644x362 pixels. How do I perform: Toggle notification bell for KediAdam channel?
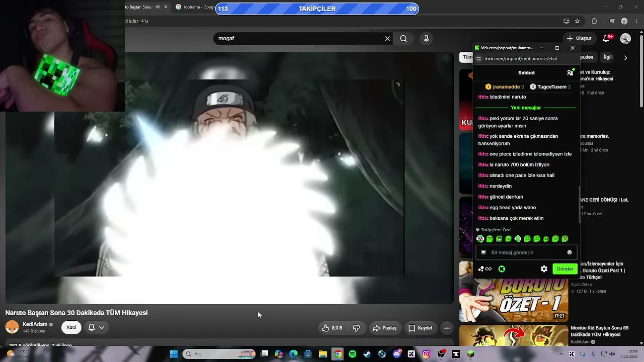pos(92,327)
